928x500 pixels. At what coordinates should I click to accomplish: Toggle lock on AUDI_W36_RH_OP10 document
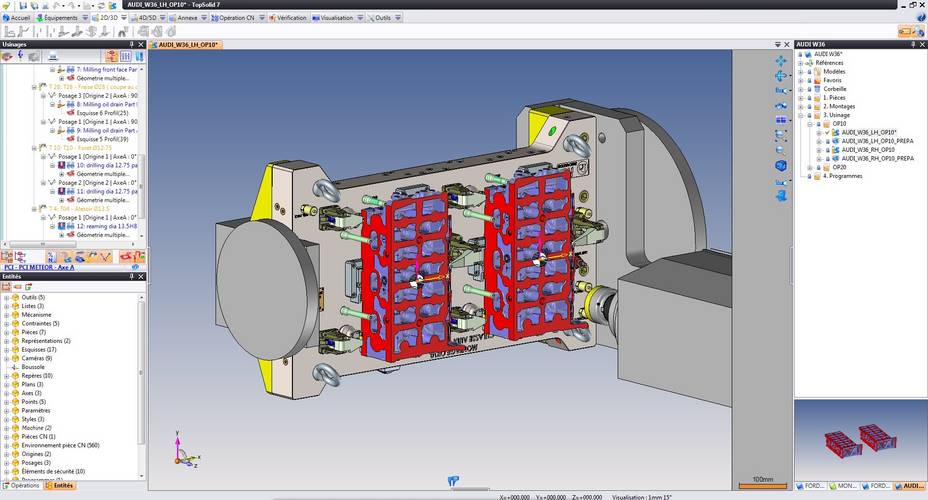pos(827,150)
